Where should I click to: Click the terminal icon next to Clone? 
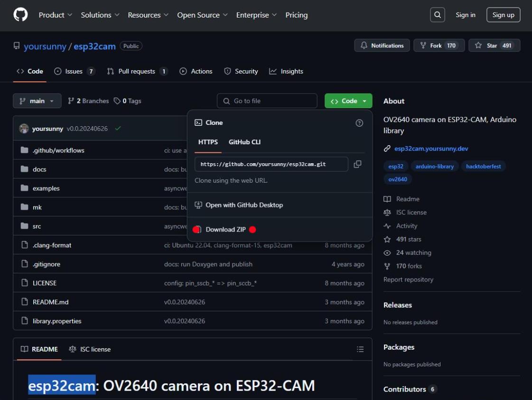(x=198, y=122)
